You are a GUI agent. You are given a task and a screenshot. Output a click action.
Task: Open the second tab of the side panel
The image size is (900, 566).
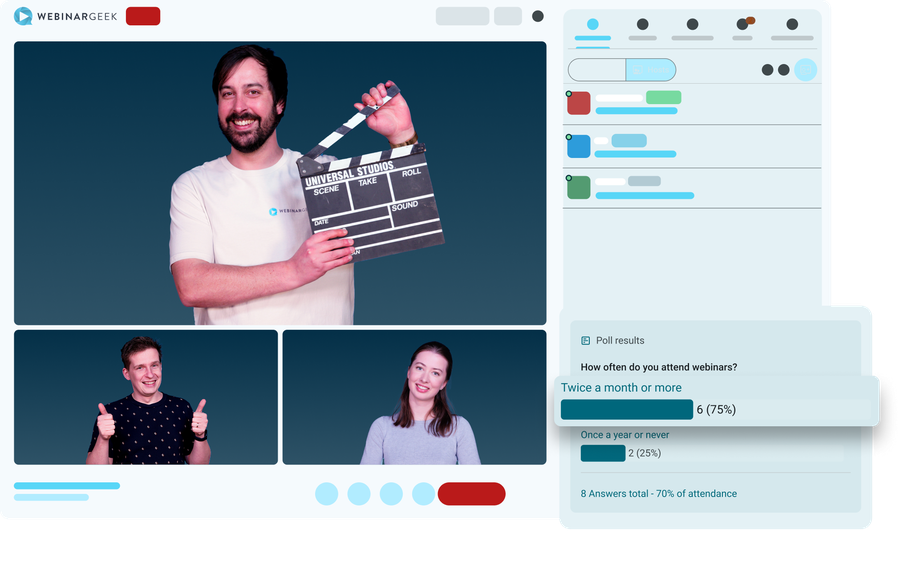tap(643, 29)
